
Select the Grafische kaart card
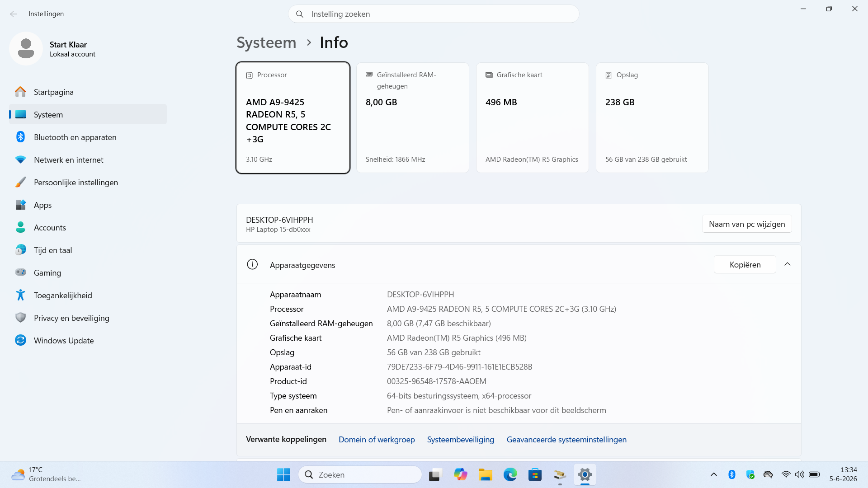[533, 117]
